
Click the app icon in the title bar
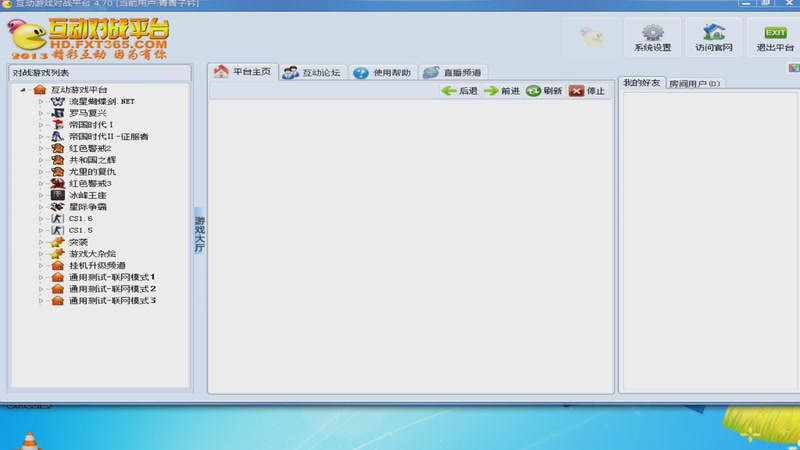7,4
